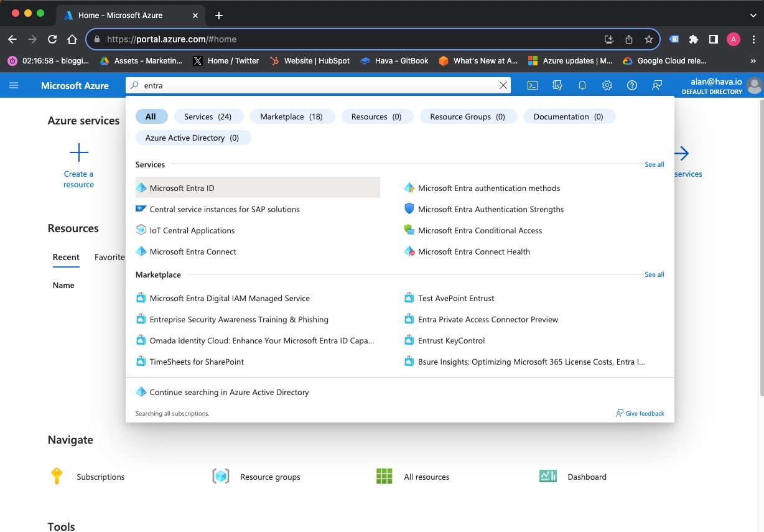Open the Help question mark icon
The width and height of the screenshot is (764, 532).
pos(632,86)
